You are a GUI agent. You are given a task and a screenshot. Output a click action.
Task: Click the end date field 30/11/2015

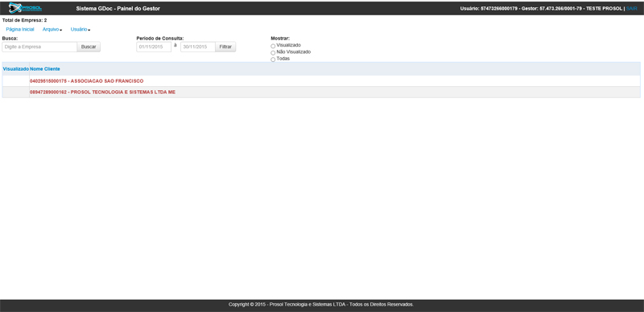point(198,47)
